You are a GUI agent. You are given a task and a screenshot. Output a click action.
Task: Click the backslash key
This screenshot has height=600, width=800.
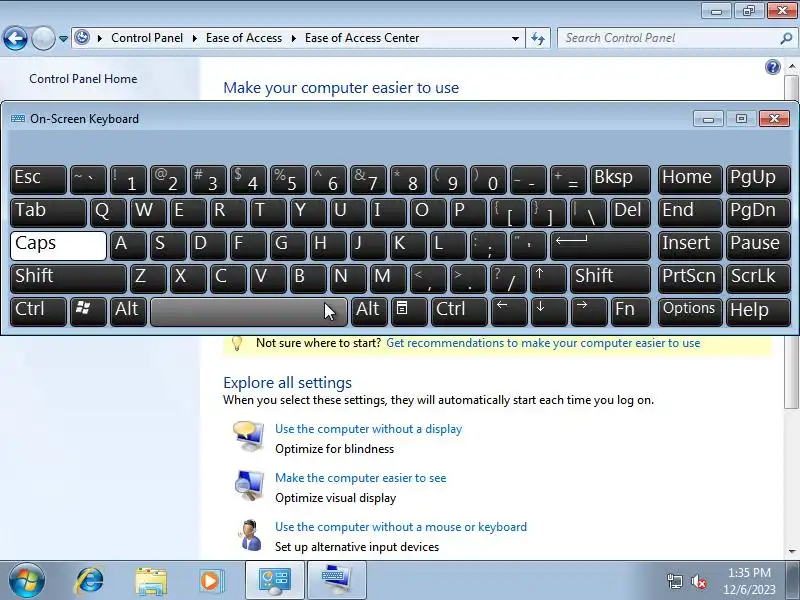pyautogui.click(x=588, y=213)
